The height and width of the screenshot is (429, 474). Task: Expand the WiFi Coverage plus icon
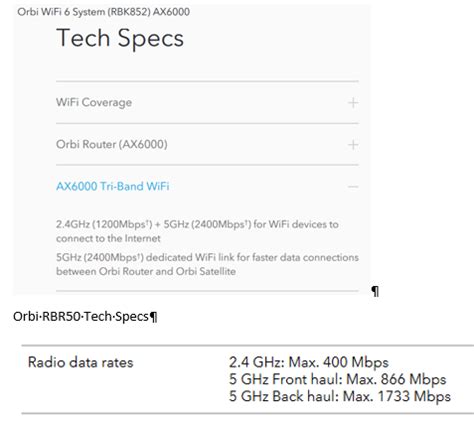point(353,103)
